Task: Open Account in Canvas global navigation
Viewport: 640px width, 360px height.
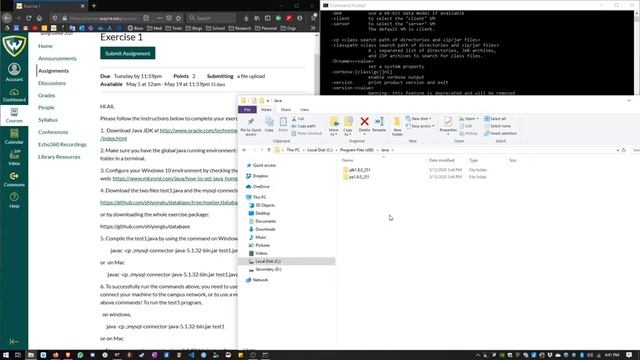Action: coord(14,72)
